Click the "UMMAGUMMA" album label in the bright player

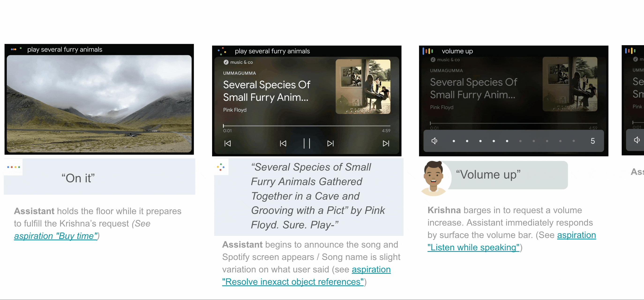click(x=240, y=73)
